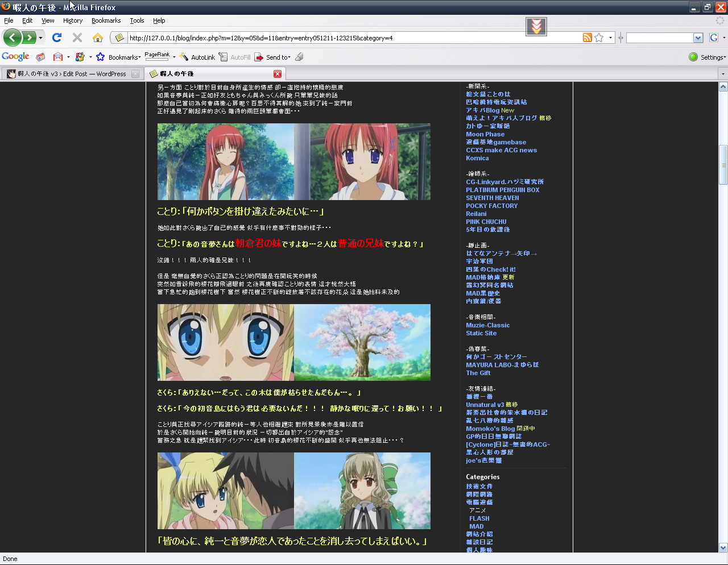Open the dropdown arrow next to Gmail icon
The width and height of the screenshot is (728, 565).
[x=68, y=57]
